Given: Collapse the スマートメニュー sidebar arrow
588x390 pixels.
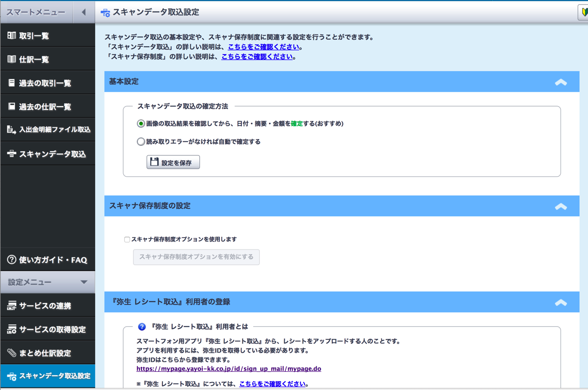Looking at the screenshot, I should coord(84,12).
